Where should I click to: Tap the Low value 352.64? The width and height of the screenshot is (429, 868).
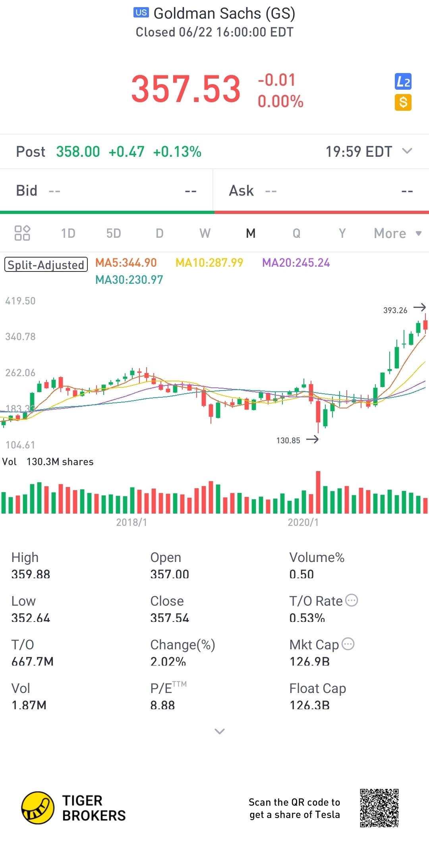coord(31,618)
